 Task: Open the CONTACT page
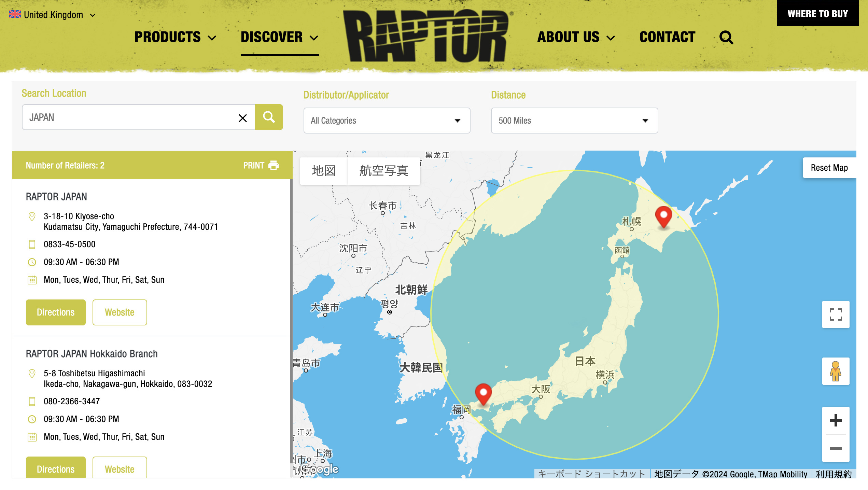pyautogui.click(x=667, y=37)
